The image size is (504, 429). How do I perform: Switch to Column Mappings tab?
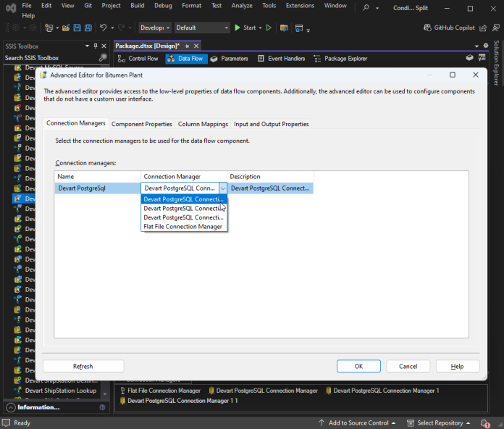pyautogui.click(x=203, y=124)
